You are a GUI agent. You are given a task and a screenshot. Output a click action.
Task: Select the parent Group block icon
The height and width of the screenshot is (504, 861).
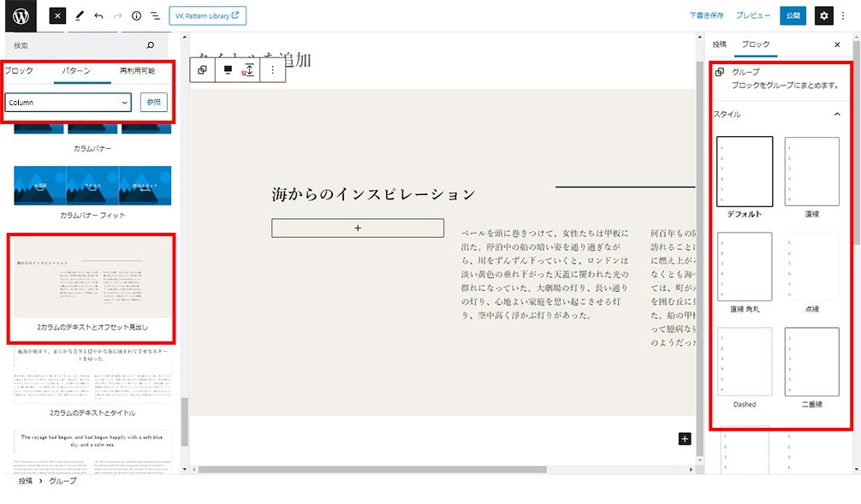pos(202,69)
